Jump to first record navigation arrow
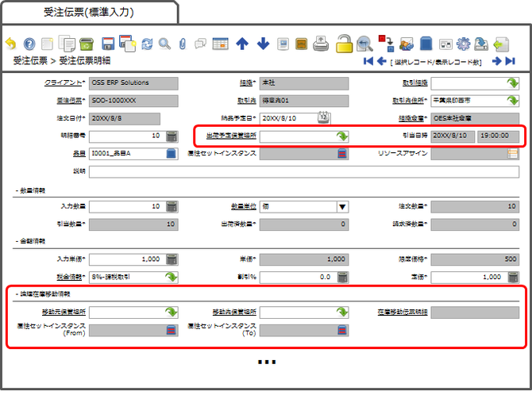The width and height of the screenshot is (532, 395). (x=368, y=61)
